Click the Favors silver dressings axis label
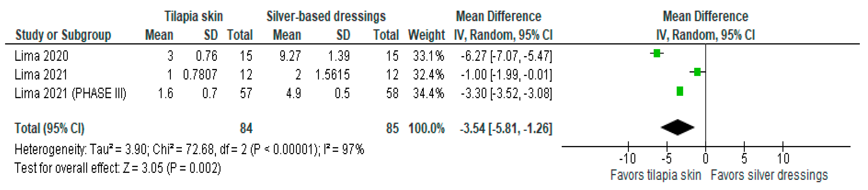Image resolution: width=868 pixels, height=190 pixels. [769, 175]
